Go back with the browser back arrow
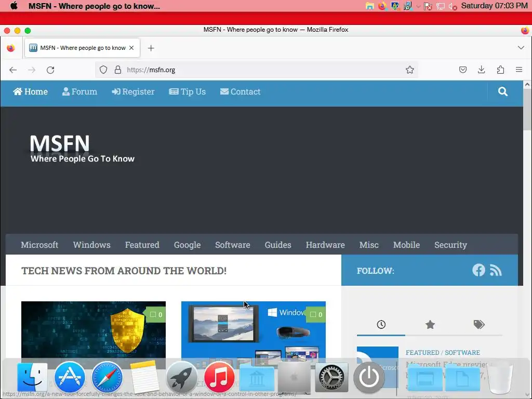The image size is (532, 399). pyautogui.click(x=13, y=70)
